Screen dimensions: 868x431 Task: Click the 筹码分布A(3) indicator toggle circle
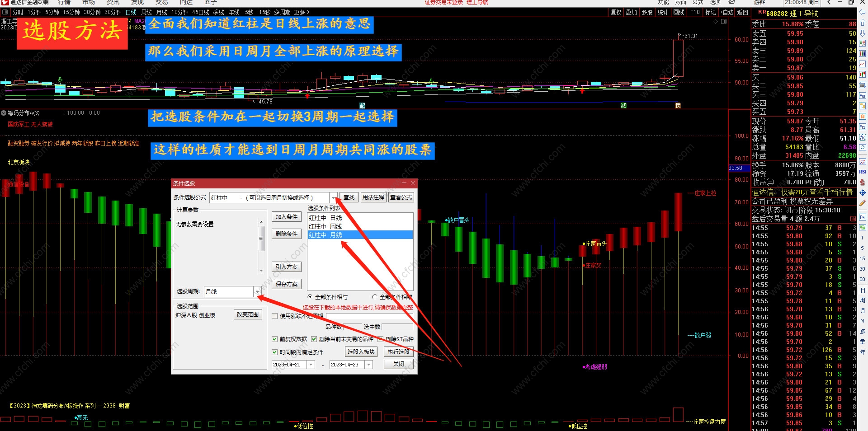coord(4,113)
